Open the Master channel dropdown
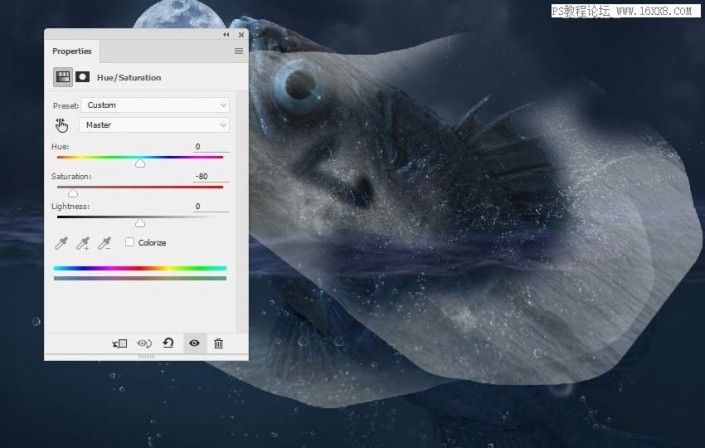The height and width of the screenshot is (448, 705). click(154, 125)
